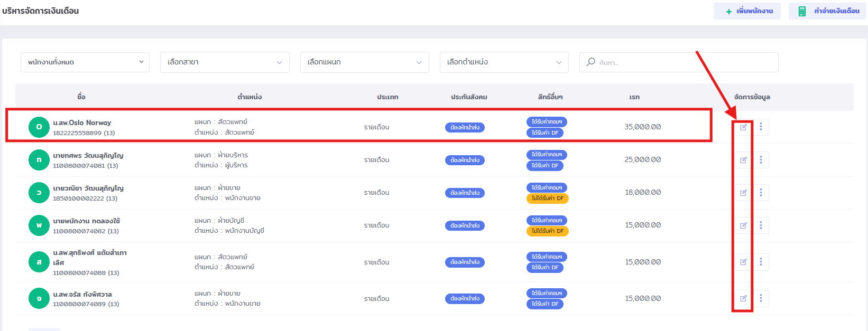The height and width of the screenshot is (331, 868).
Task: Click the ชื่อ column header
Action: click(x=81, y=97)
